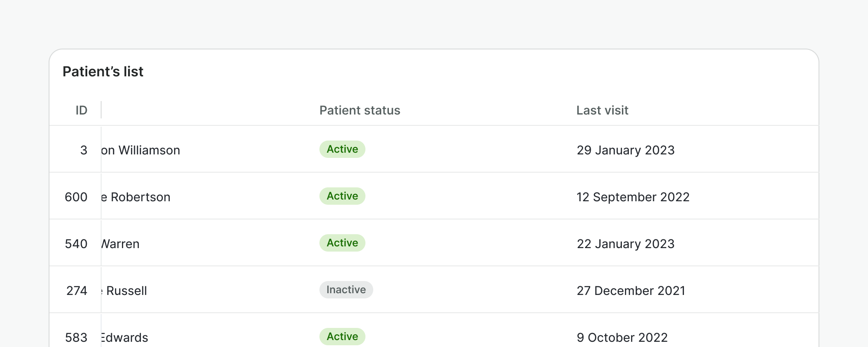The image size is (868, 347).
Task: Click the Last visit column header
Action: point(602,110)
